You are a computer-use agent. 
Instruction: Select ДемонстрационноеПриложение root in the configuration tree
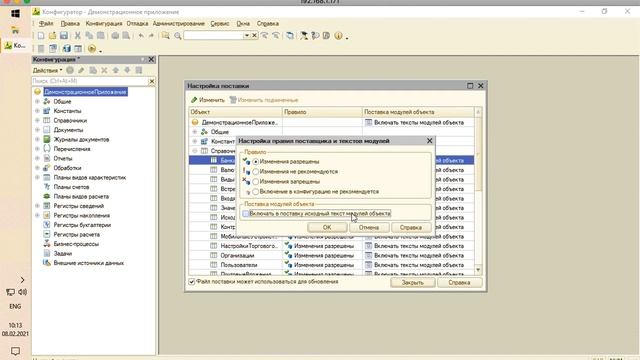point(85,92)
